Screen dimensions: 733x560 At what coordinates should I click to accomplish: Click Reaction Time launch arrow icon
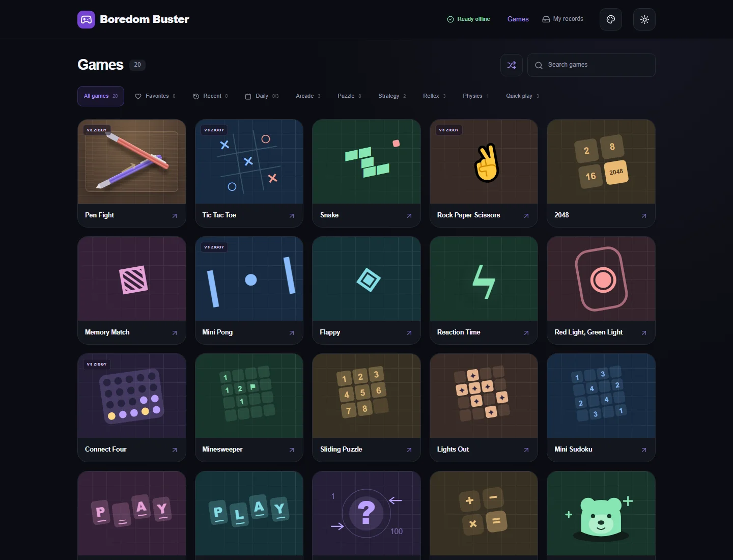tap(526, 333)
